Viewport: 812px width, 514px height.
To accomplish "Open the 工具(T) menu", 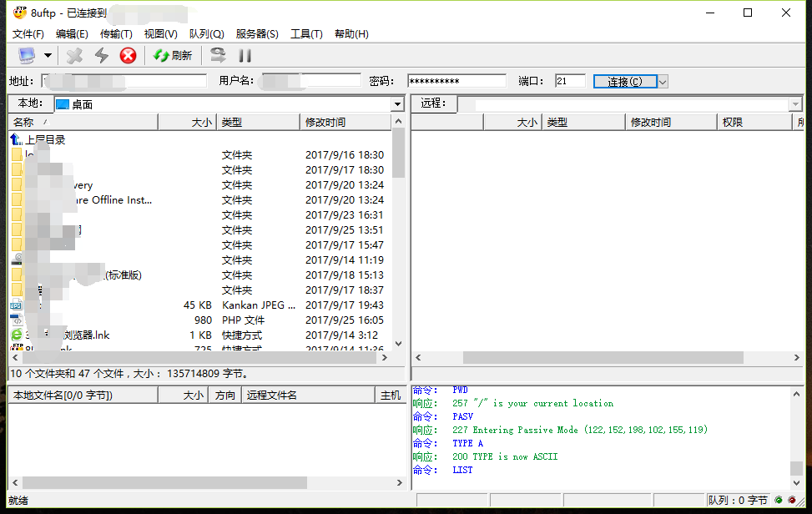I will tap(306, 34).
